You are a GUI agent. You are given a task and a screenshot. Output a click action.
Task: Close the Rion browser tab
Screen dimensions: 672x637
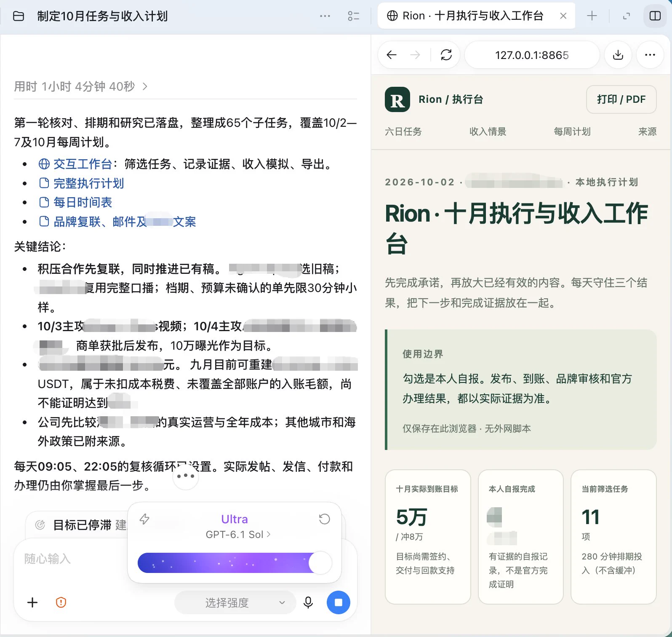(x=563, y=16)
